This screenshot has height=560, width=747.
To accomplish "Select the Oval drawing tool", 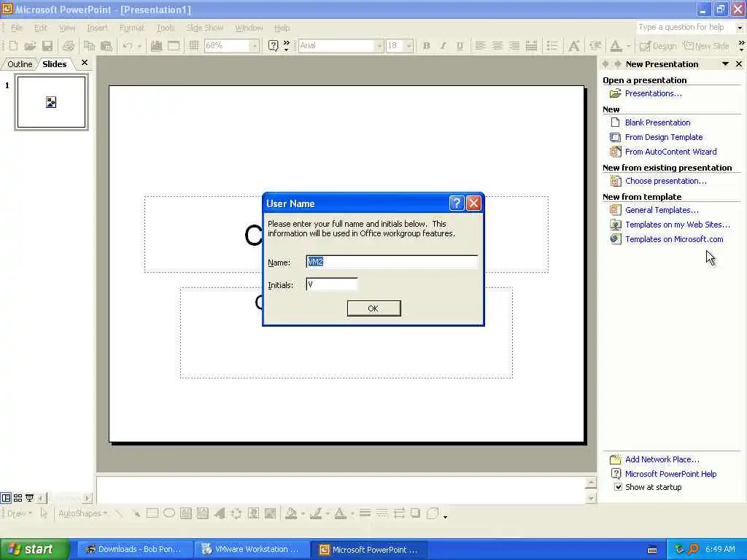I will coord(169,513).
